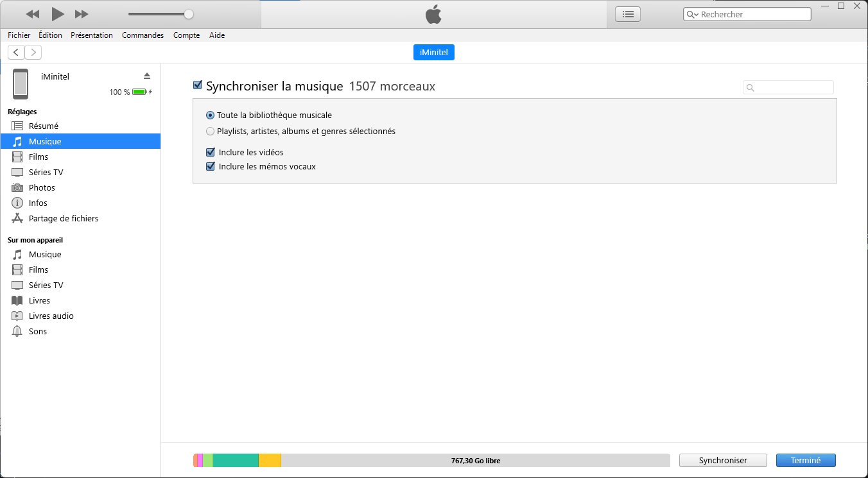Screen dimensions: 868x478
Task: Toggle Inclure les mémos vocaux checkbox
Action: click(210, 166)
